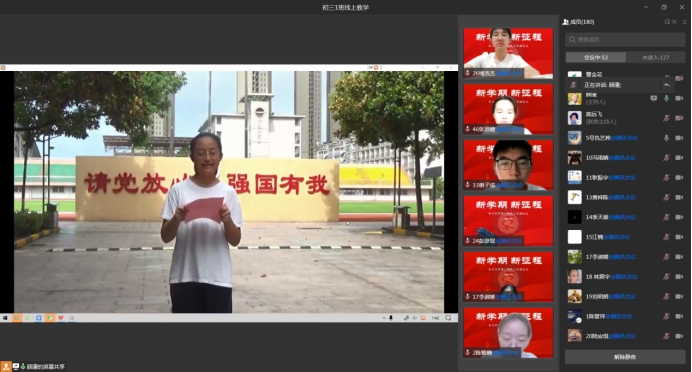Image resolution: width=692 pixels, height=372 pixels.
Task: Click the muted mic icon for member 14
Action: (x=666, y=217)
